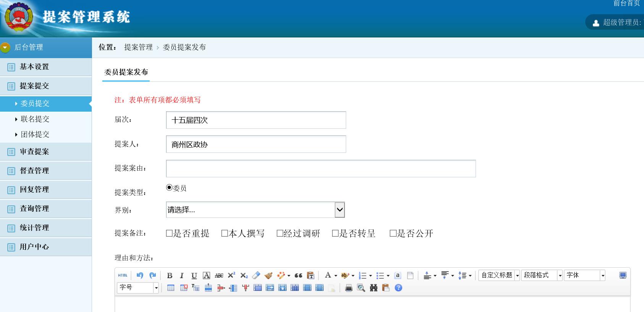644x312 pixels.
Task: Open 查询管理 menu section
Action: tap(46, 209)
